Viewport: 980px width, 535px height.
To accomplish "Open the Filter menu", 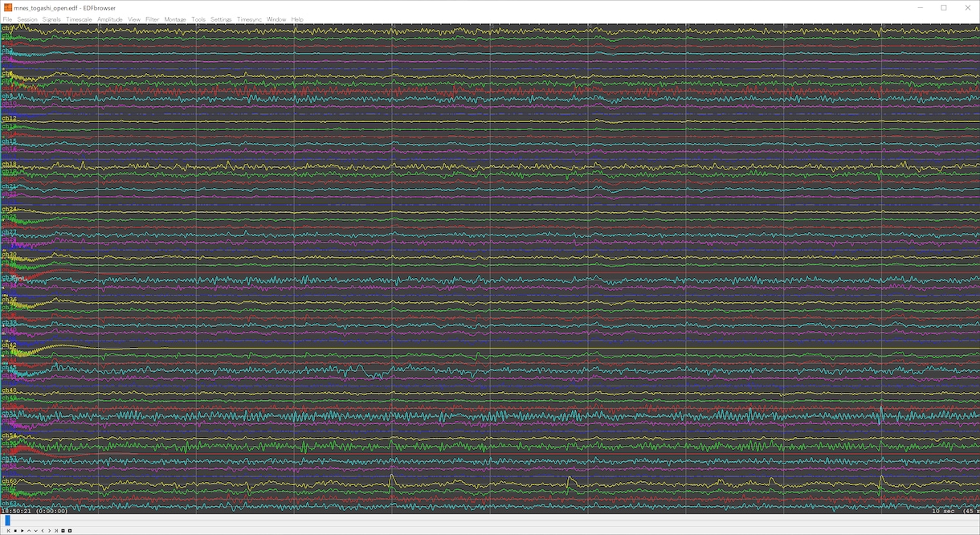I will [x=152, y=19].
